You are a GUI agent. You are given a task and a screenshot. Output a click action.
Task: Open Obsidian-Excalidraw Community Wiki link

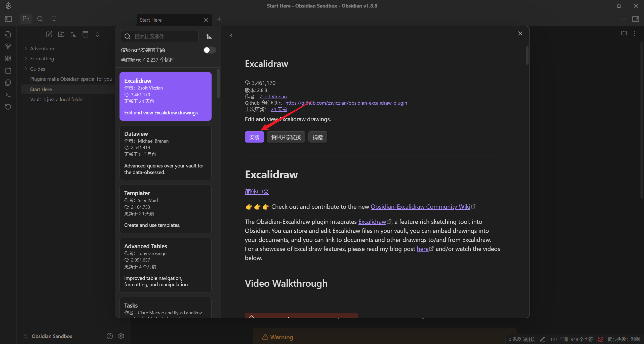click(x=420, y=207)
